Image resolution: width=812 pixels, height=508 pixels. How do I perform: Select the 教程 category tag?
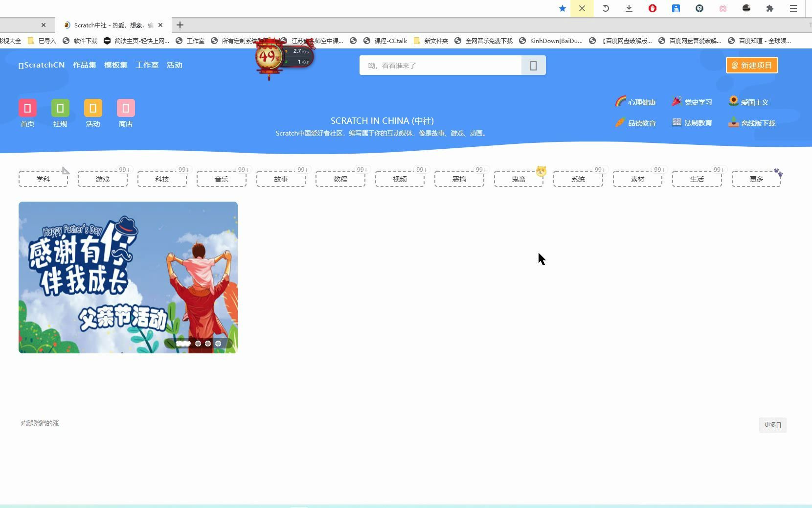[340, 179]
